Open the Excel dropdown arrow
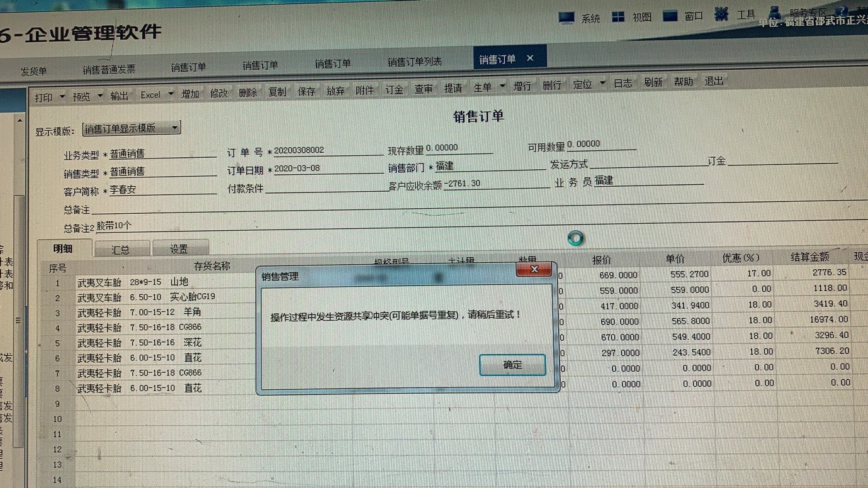Viewport: 868px width, 488px height. [171, 94]
